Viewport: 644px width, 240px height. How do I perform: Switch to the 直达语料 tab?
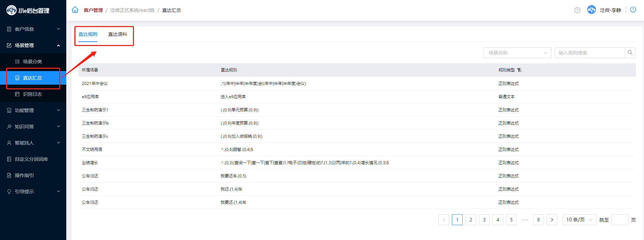coord(118,34)
